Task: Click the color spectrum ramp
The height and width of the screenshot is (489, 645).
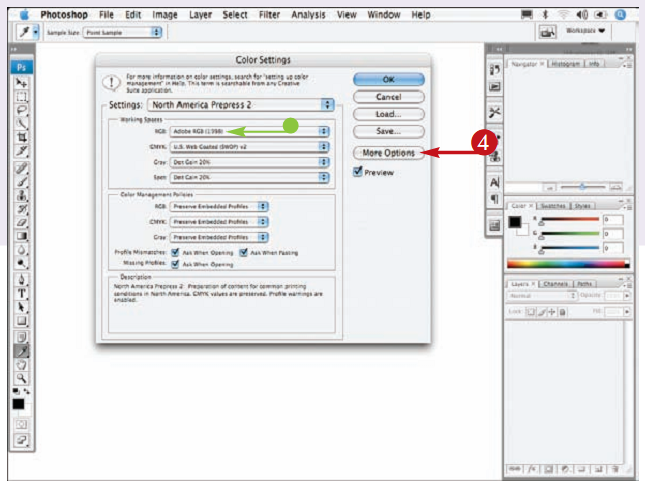Action: (568, 264)
